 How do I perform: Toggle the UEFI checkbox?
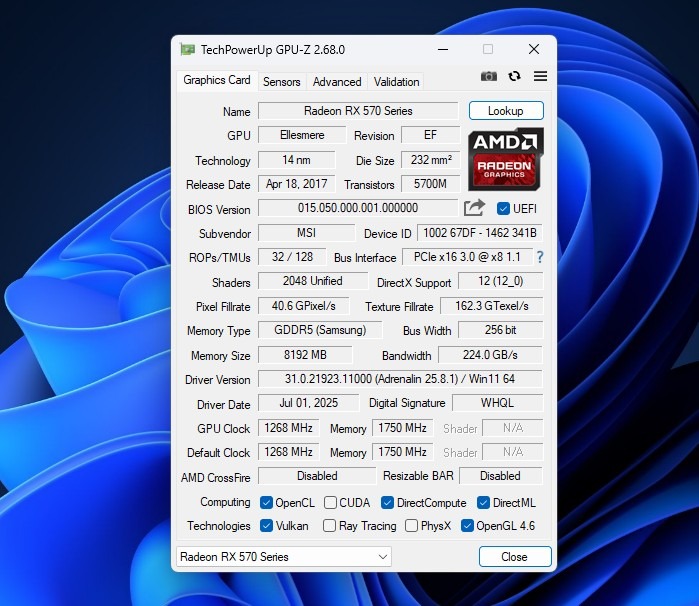[503, 209]
